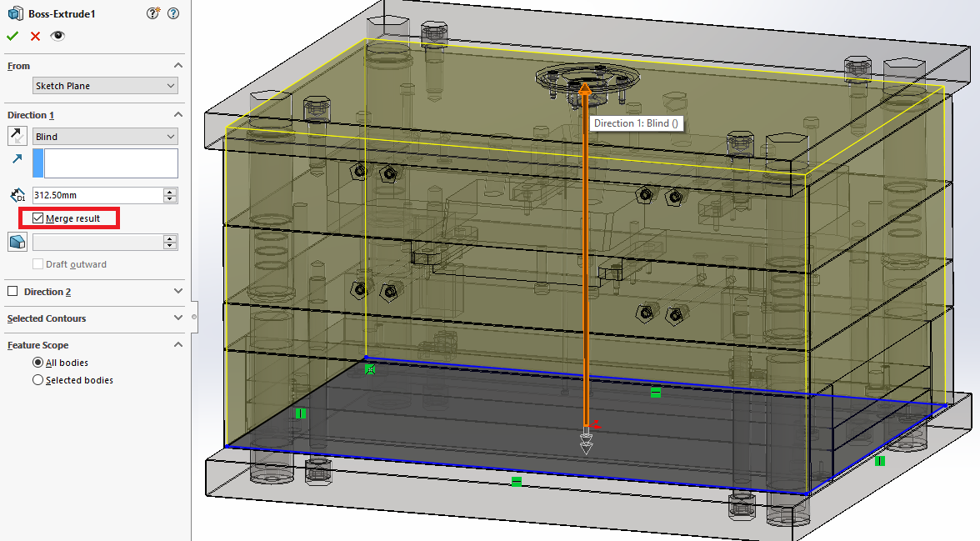This screenshot has width=980, height=541.
Task: Click the direction of extrusion arrow icon
Action: [17, 158]
